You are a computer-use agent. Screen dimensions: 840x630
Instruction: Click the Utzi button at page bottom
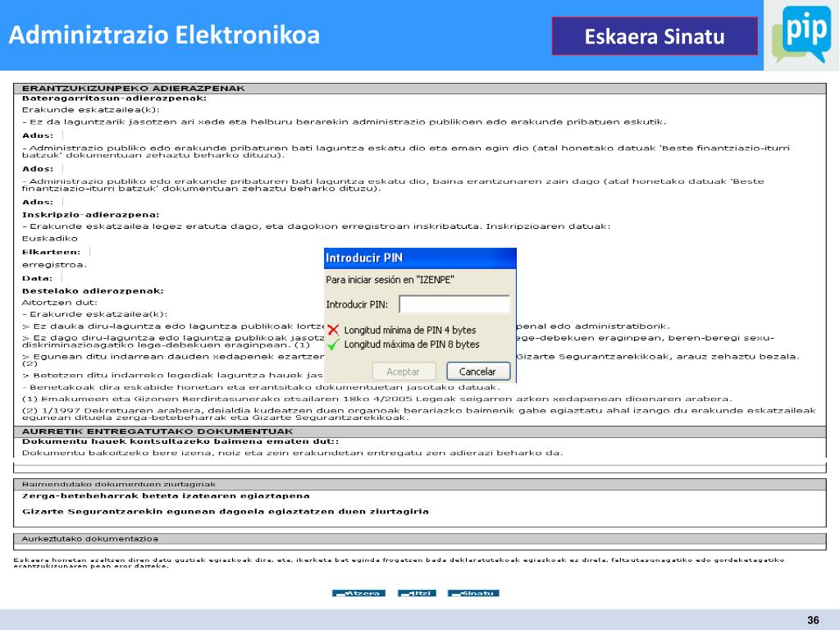(x=417, y=593)
